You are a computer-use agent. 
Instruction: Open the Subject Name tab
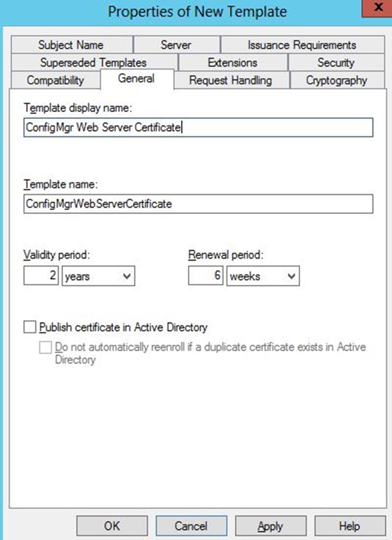(x=72, y=45)
